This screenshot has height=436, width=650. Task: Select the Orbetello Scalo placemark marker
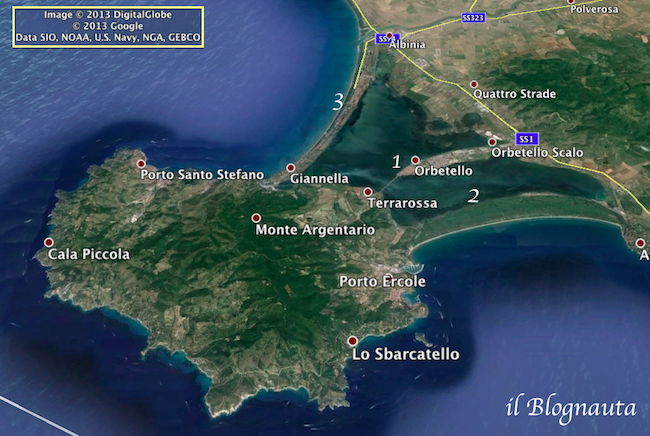click(492, 142)
